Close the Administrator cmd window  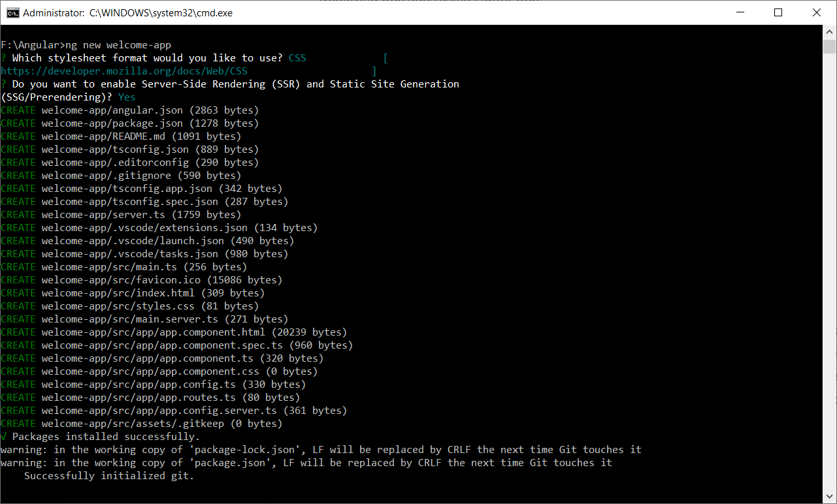point(817,12)
